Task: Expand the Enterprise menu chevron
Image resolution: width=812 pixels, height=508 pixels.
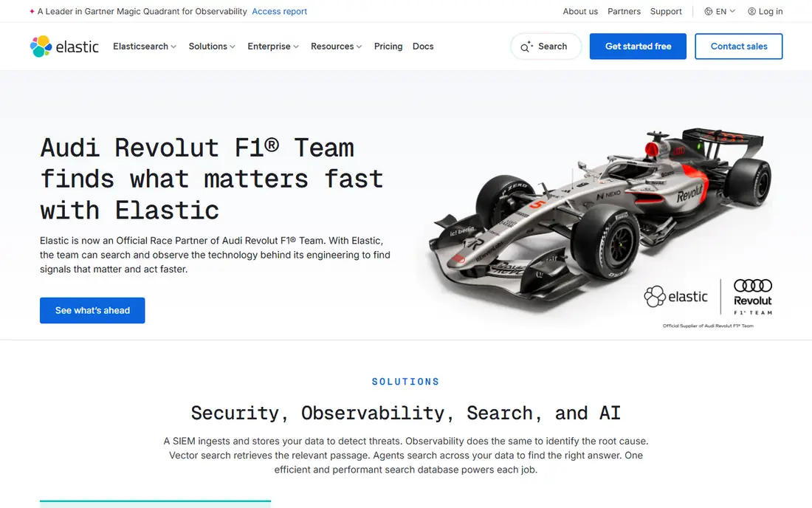Action: pyautogui.click(x=296, y=47)
